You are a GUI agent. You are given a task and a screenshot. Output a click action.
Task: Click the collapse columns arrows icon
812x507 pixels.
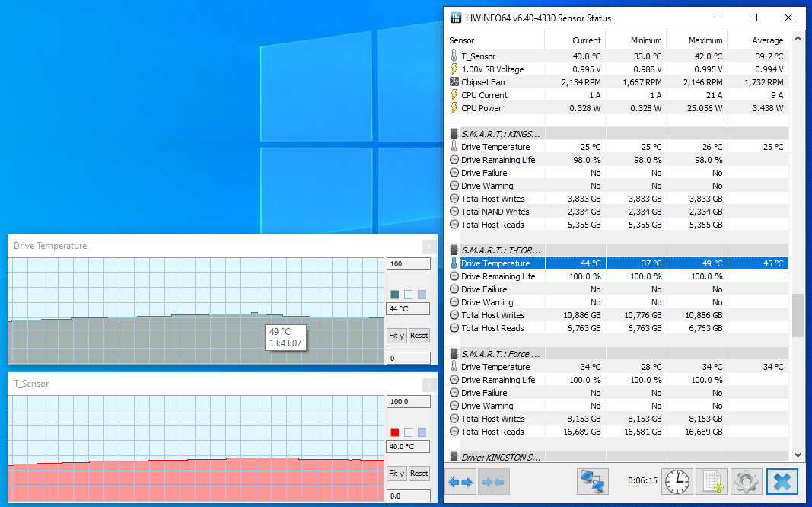494,482
